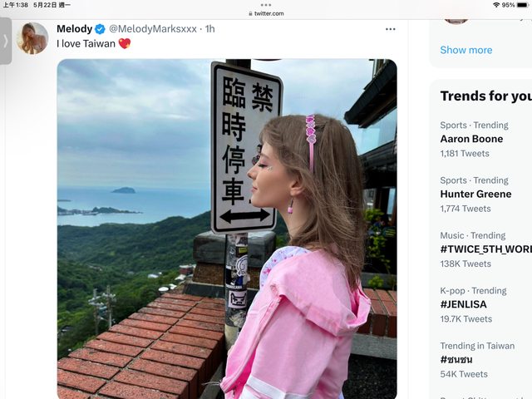The height and width of the screenshot is (399, 532).
Task: Click Melody's verified badge icon
Action: [x=100, y=29]
